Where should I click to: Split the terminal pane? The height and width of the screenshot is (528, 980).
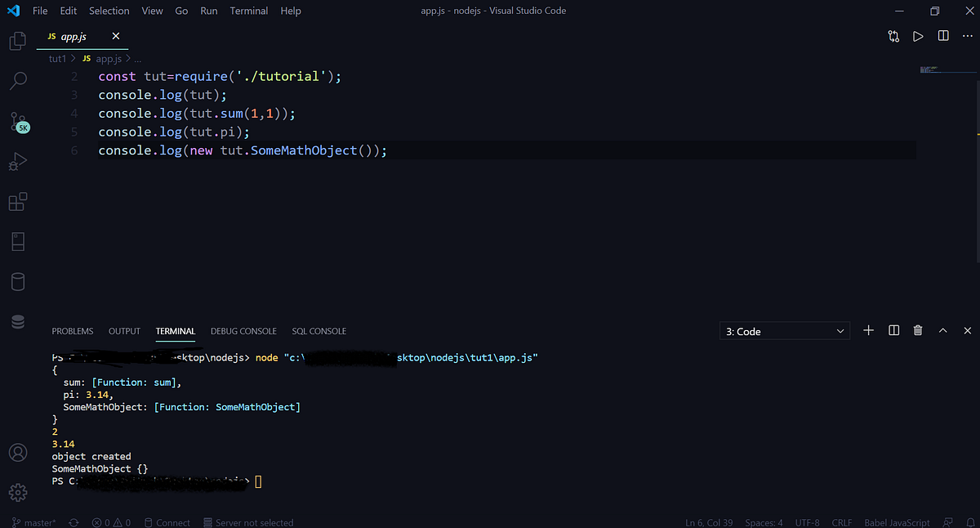[x=893, y=330]
